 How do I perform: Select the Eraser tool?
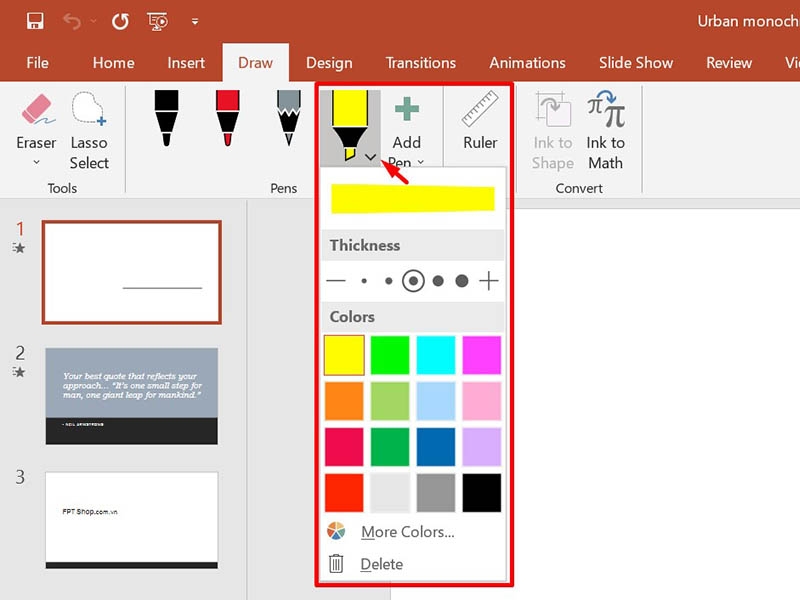click(x=36, y=121)
